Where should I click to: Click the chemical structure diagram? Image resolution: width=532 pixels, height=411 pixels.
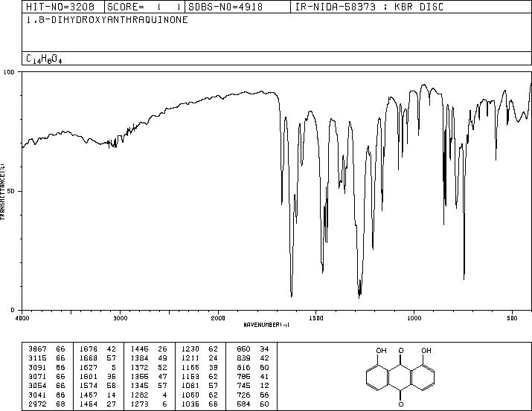(x=401, y=377)
